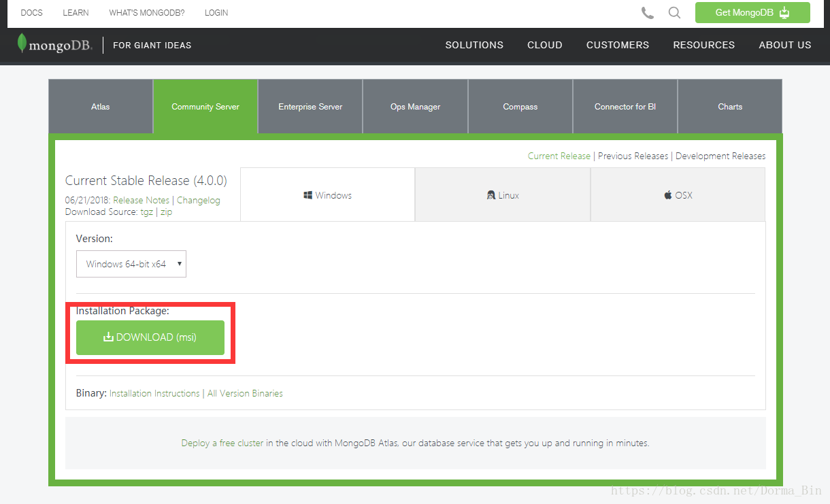Open the CLOUD menu
This screenshot has width=830, height=504.
coord(544,45)
